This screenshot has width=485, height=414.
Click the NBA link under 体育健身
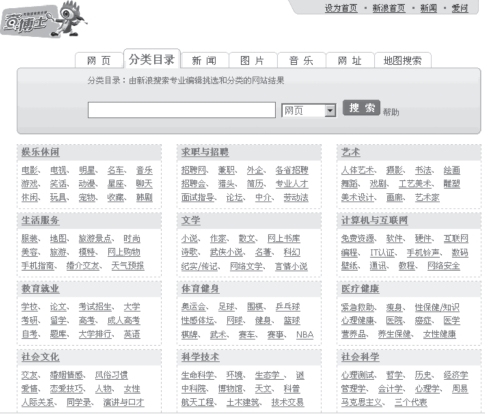coord(305,334)
